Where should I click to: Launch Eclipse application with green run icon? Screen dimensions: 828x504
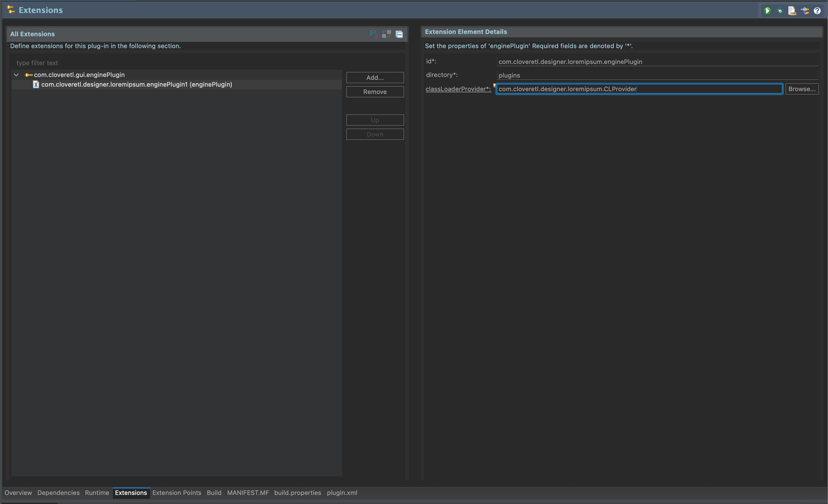tap(767, 11)
